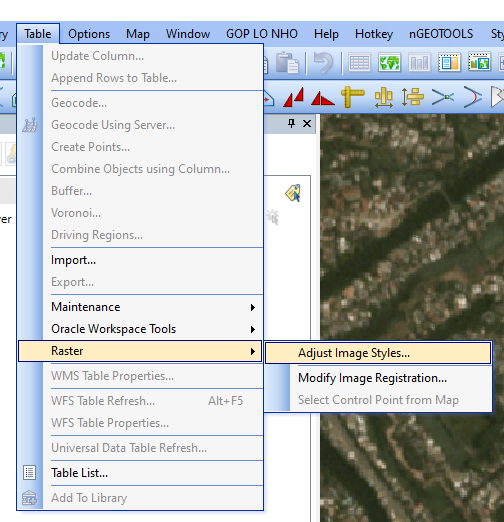This screenshot has width=504, height=522.
Task: Select the orange ruler measuring tool
Action: click(x=352, y=97)
